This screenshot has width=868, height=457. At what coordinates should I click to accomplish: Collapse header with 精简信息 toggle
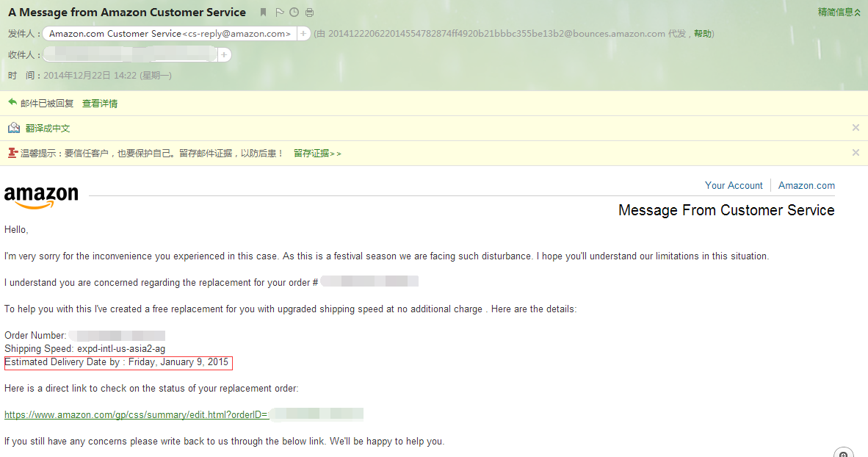click(839, 12)
